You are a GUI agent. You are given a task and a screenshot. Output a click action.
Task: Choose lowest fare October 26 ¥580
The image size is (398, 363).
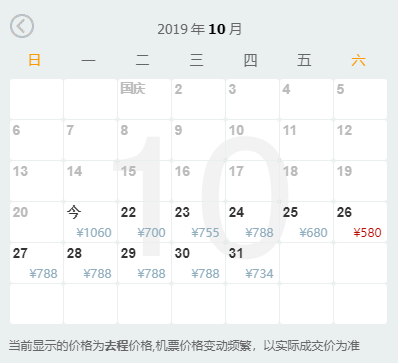(x=360, y=222)
